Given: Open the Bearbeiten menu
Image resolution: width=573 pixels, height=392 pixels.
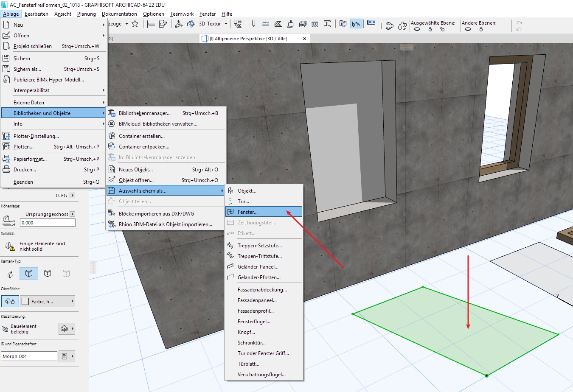Looking at the screenshot, I should [37, 14].
